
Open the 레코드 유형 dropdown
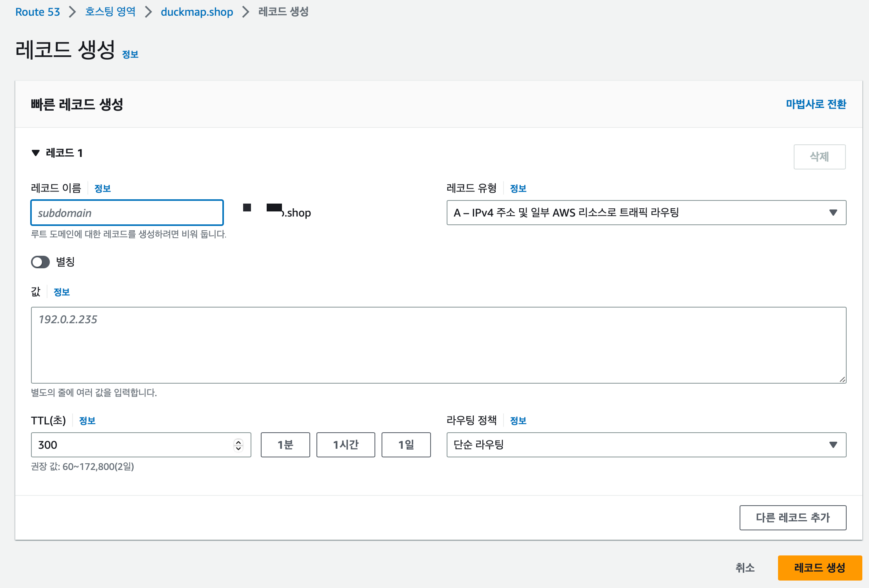646,213
